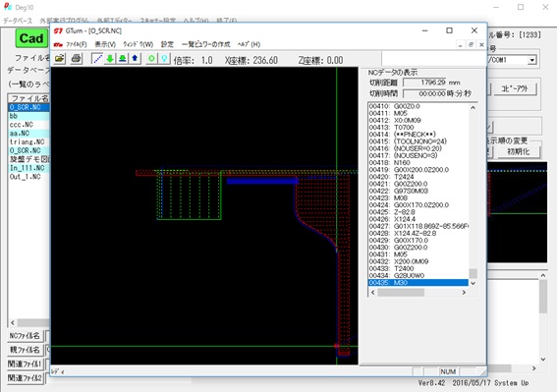Screen dimensions: 557x392
Task: Click the MDI child close button
Action: [x=481, y=45]
